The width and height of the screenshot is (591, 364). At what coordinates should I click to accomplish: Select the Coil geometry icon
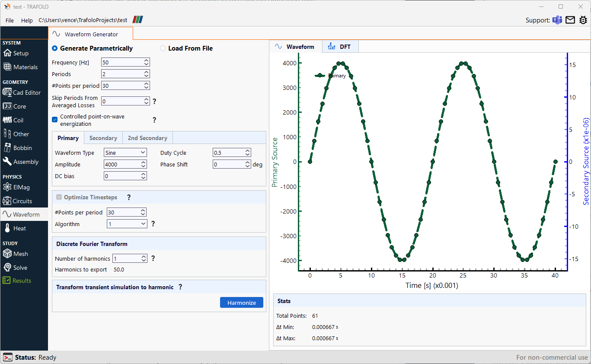7,120
